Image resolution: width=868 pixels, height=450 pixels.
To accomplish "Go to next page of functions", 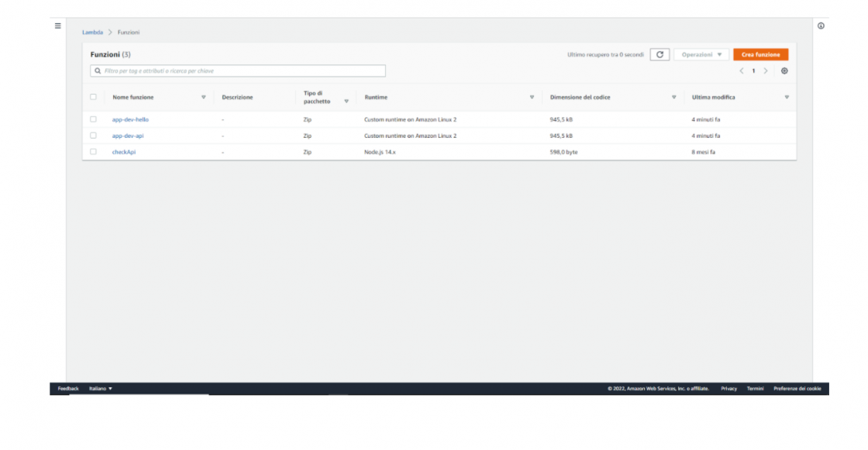I will pos(766,70).
